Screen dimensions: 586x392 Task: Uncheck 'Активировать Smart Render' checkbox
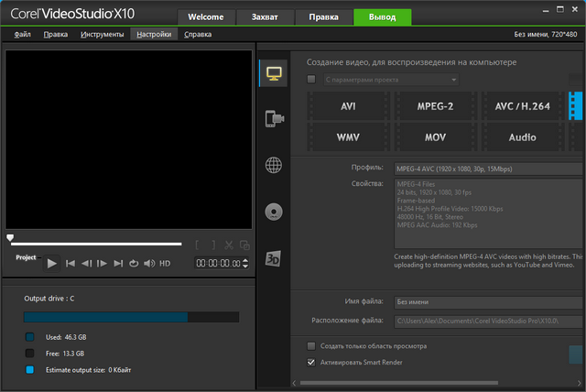311,362
